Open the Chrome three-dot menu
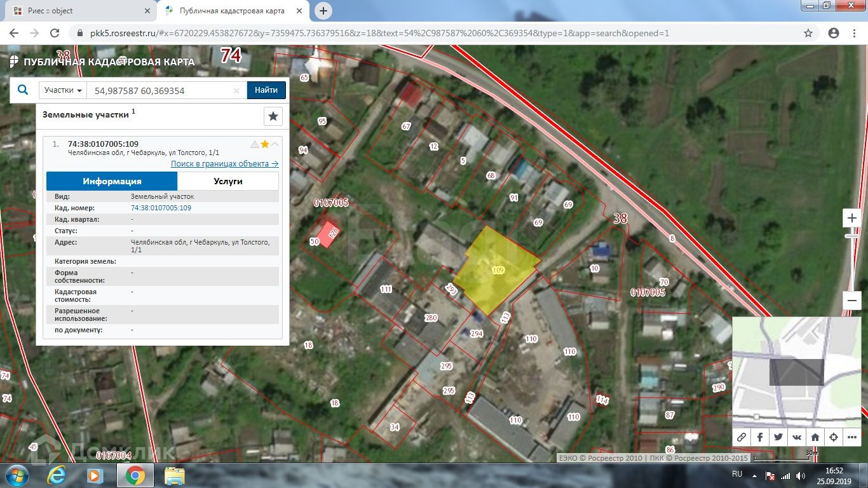The height and width of the screenshot is (488, 868). coord(854,33)
